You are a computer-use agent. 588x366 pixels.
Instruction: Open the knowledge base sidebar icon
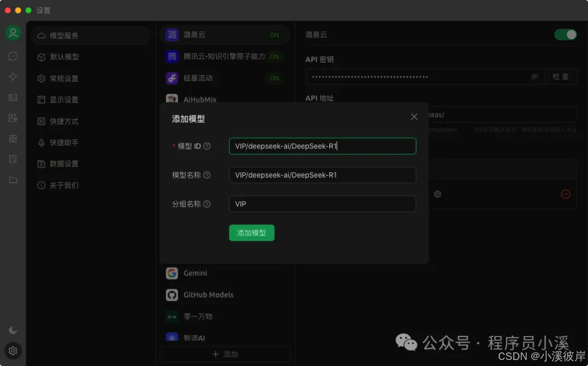pos(13,159)
